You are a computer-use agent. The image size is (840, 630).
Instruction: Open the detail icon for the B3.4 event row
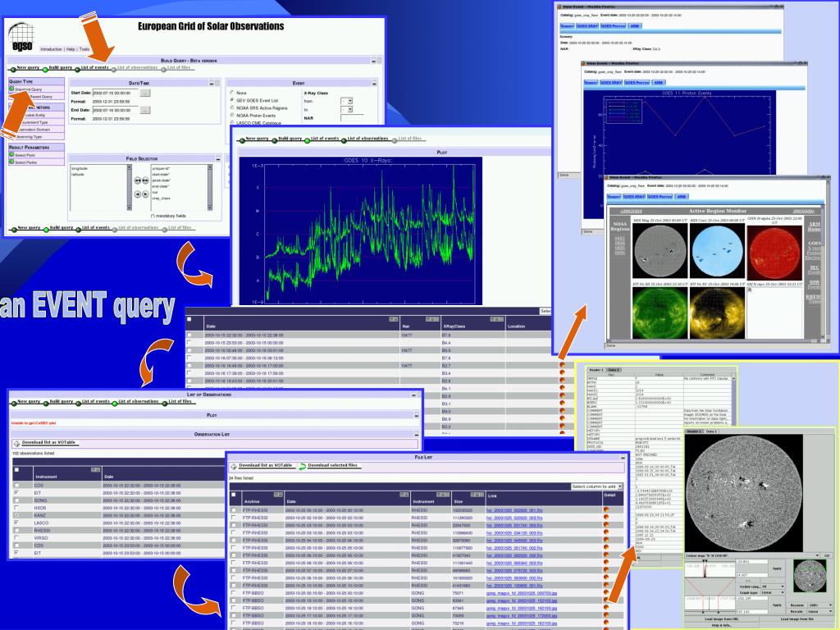tap(562, 373)
